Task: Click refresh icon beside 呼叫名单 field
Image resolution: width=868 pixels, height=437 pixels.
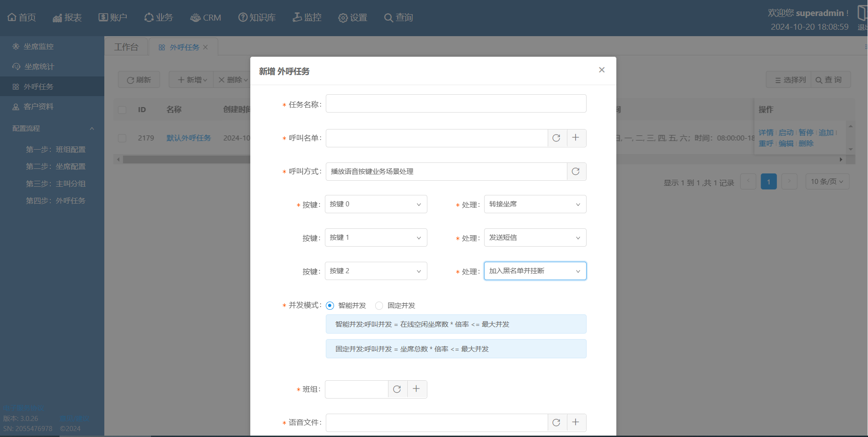Action: pyautogui.click(x=556, y=138)
